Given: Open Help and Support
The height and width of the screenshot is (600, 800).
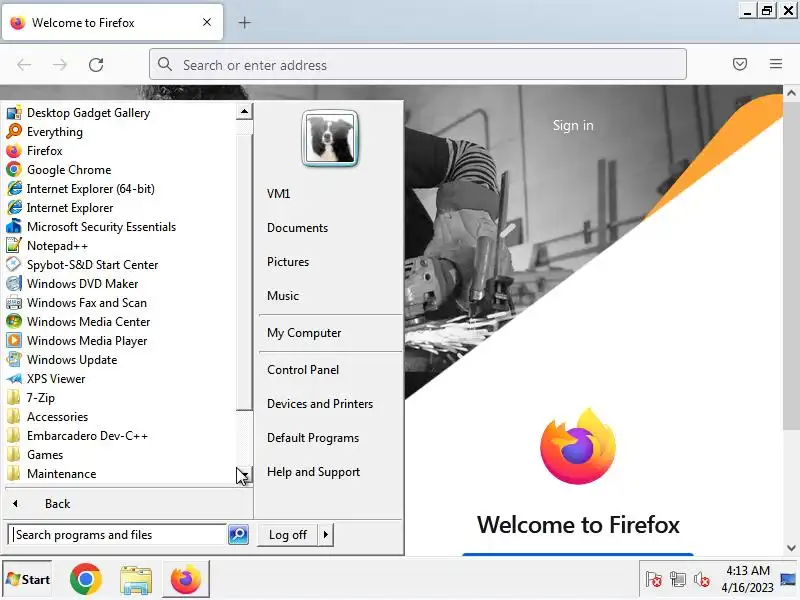Looking at the screenshot, I should pyautogui.click(x=313, y=472).
